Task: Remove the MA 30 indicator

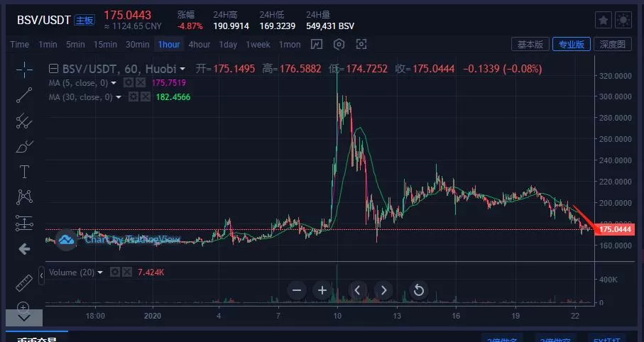Action: tap(146, 97)
